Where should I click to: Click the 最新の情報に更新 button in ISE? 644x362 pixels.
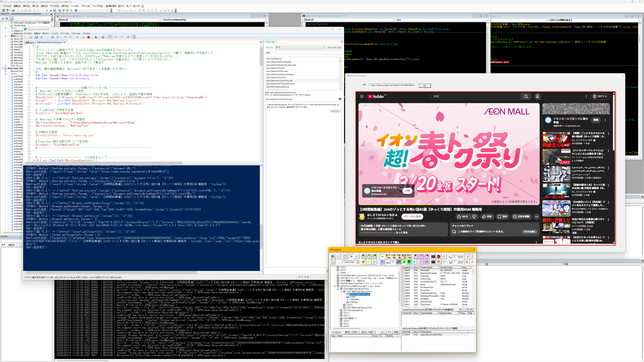[334, 47]
